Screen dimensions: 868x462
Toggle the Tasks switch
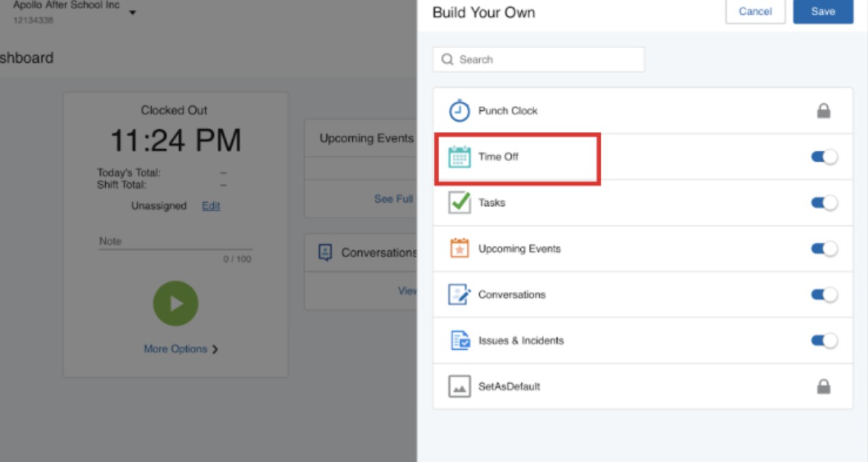824,203
